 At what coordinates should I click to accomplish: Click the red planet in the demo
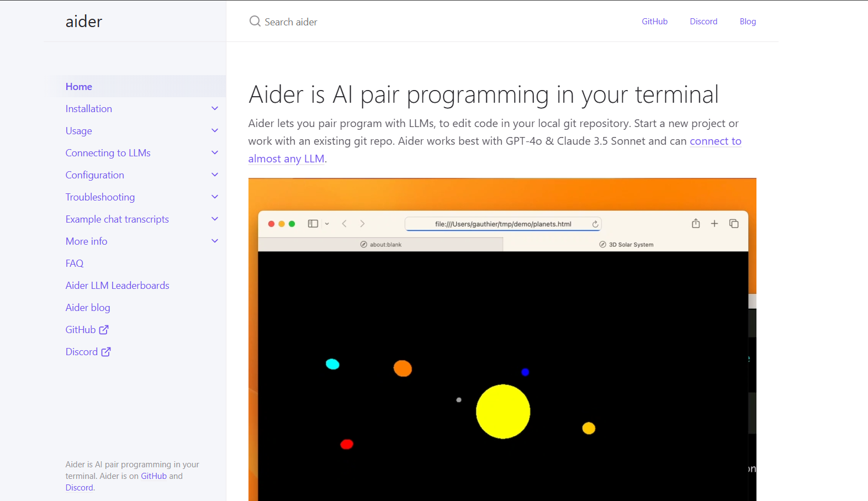coord(347,444)
